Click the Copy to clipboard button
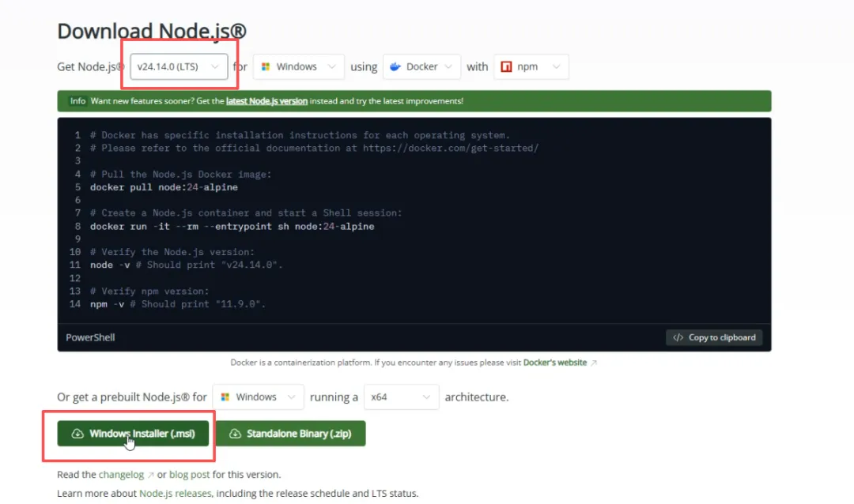 coord(714,337)
